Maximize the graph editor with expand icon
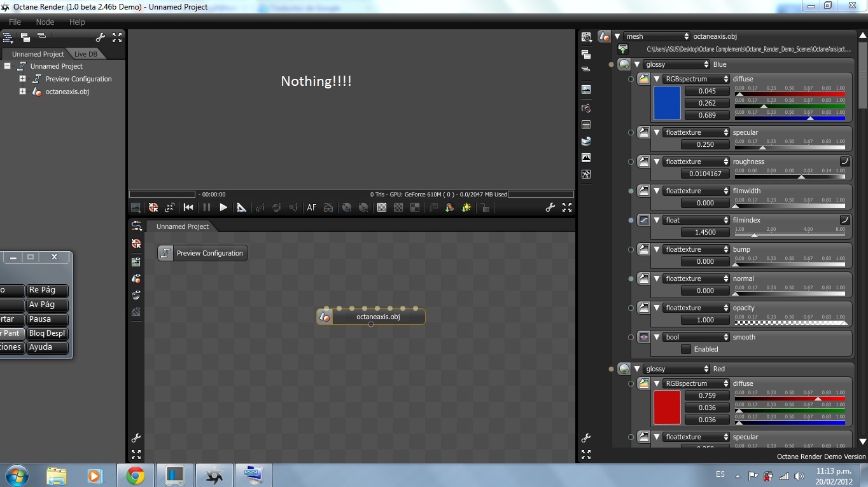868x487 pixels. (136, 455)
